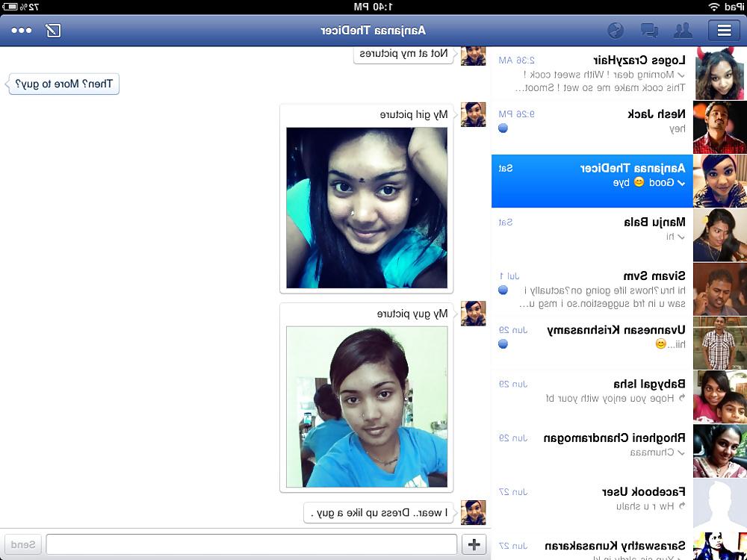The width and height of the screenshot is (747, 560).
Task: Tap the compose new message icon
Action: [53, 31]
